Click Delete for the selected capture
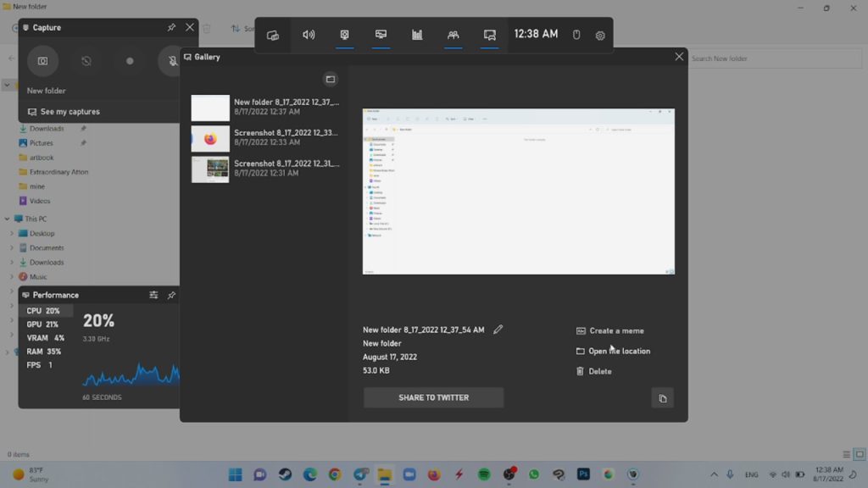The width and height of the screenshot is (868, 488). 599,371
